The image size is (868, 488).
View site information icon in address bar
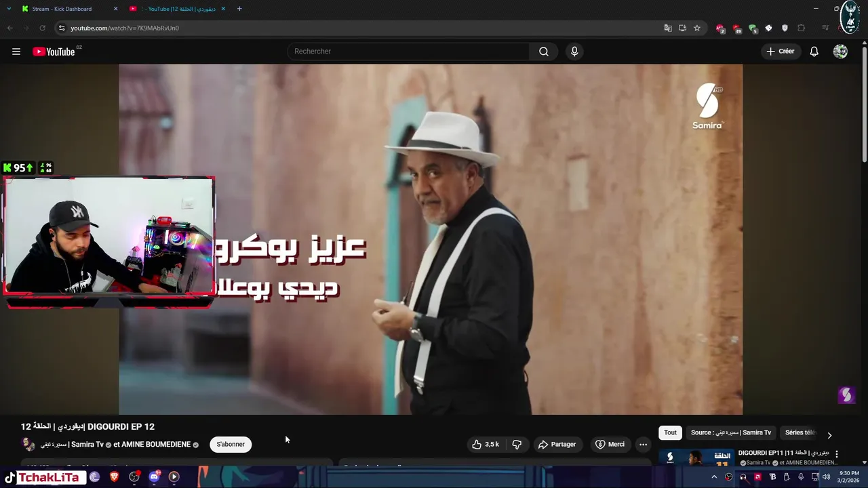click(x=62, y=28)
